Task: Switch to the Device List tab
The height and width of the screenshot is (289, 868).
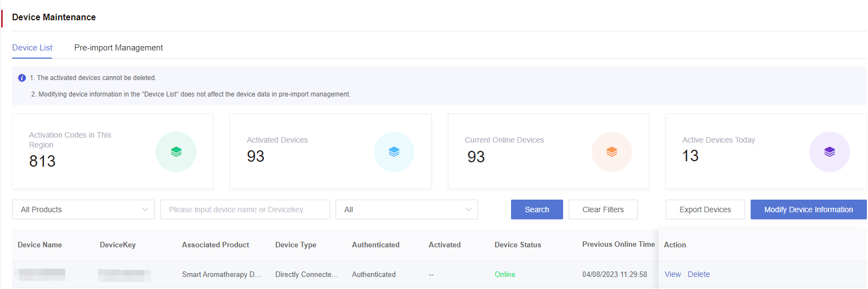Action: click(x=32, y=48)
